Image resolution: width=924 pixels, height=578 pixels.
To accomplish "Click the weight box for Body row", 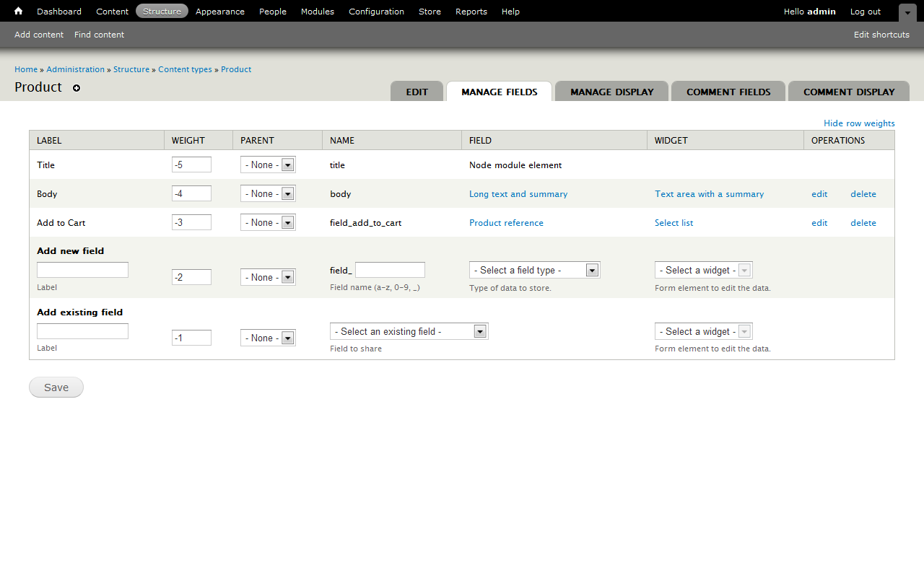I will 191,193.
